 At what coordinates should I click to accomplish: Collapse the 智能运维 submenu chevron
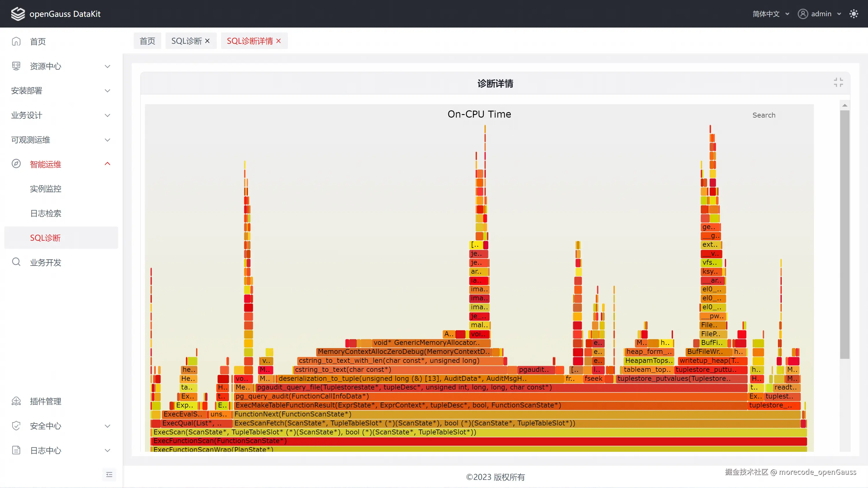coord(108,164)
